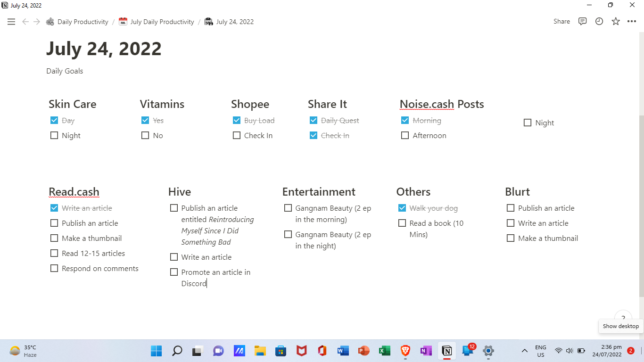Favorite this page with the star icon

coord(616,22)
